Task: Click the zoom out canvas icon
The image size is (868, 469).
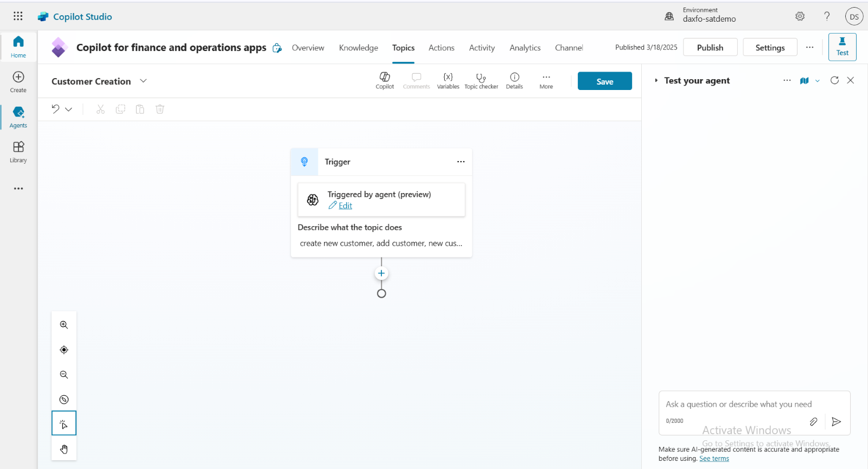Action: (64, 375)
